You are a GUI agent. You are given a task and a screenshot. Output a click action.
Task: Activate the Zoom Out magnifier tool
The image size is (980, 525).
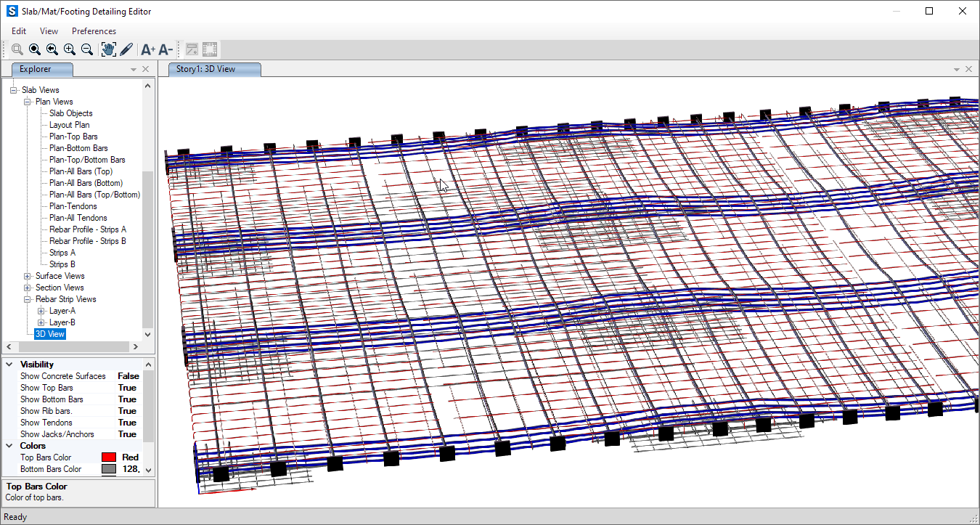tap(86, 49)
